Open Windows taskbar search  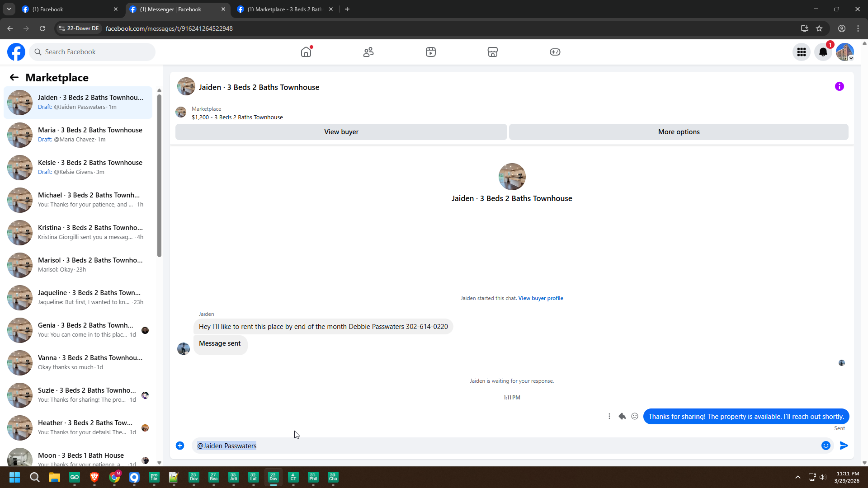[35, 477]
